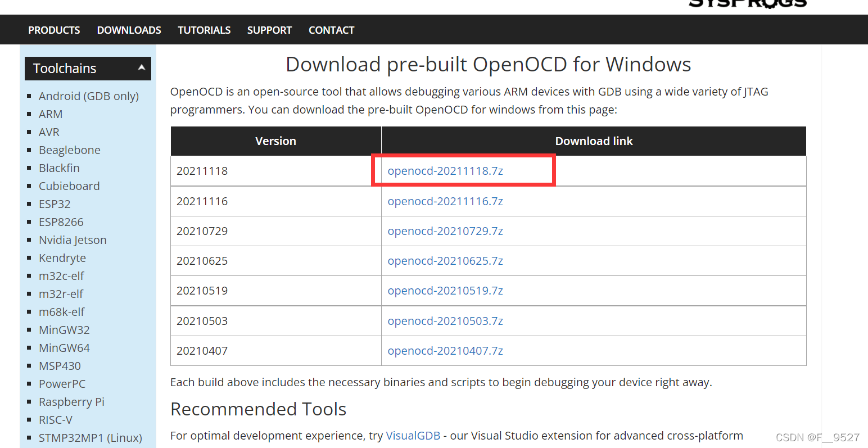Open the MinGW64 toolchain link
868x448 pixels.
pos(64,348)
